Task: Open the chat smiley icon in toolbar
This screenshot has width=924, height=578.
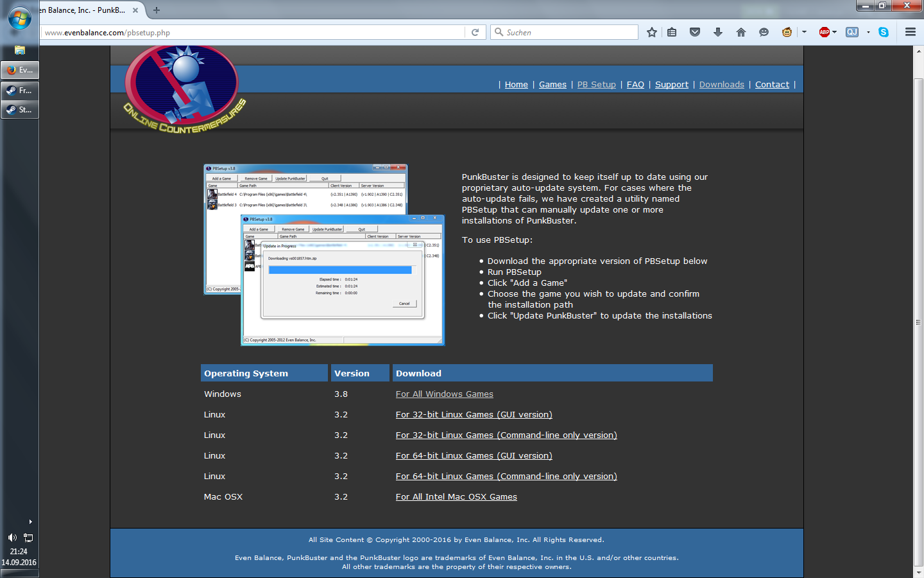Action: coord(764,32)
